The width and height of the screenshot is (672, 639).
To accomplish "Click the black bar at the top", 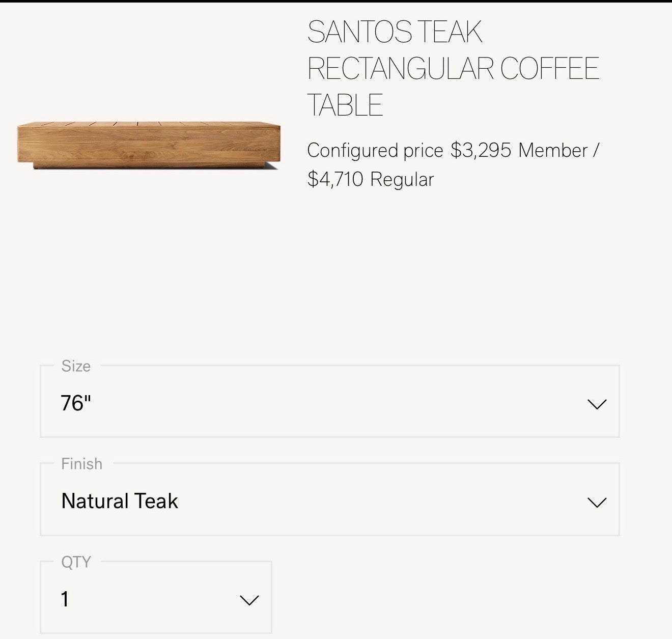I will [336, 1].
